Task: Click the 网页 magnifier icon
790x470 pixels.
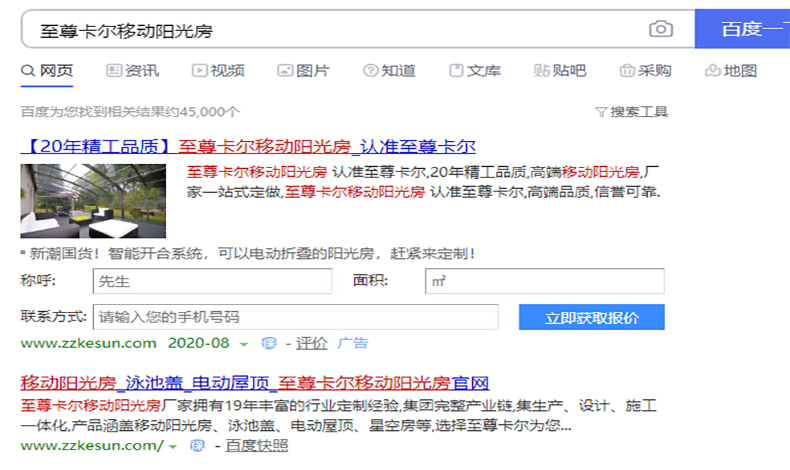Action: click(x=28, y=71)
